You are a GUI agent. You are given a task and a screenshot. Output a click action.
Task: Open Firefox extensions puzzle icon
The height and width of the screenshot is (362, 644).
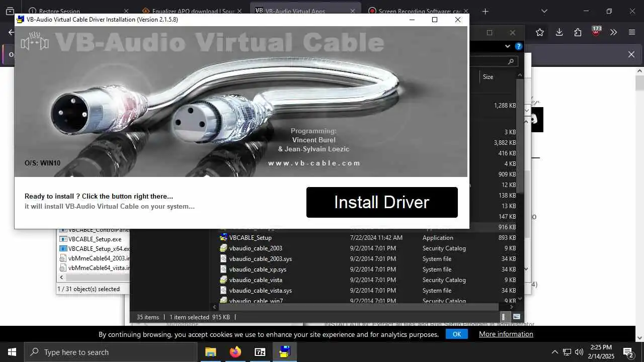pyautogui.click(x=578, y=32)
